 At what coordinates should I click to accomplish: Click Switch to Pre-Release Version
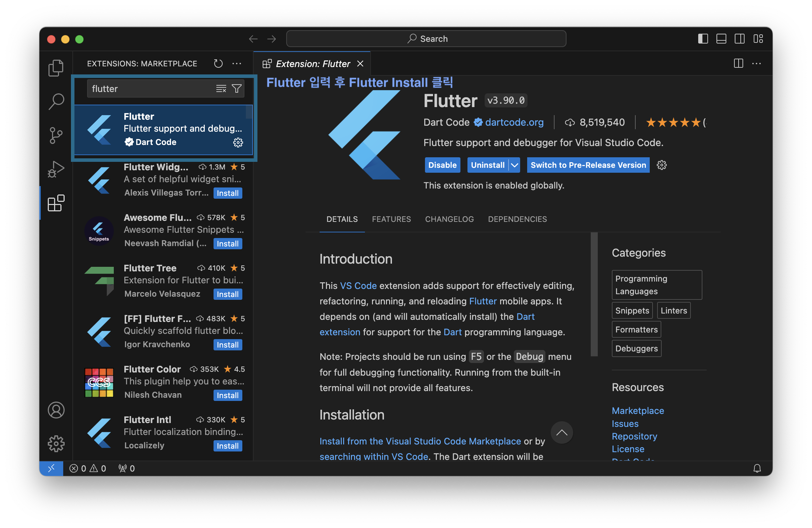pyautogui.click(x=588, y=165)
